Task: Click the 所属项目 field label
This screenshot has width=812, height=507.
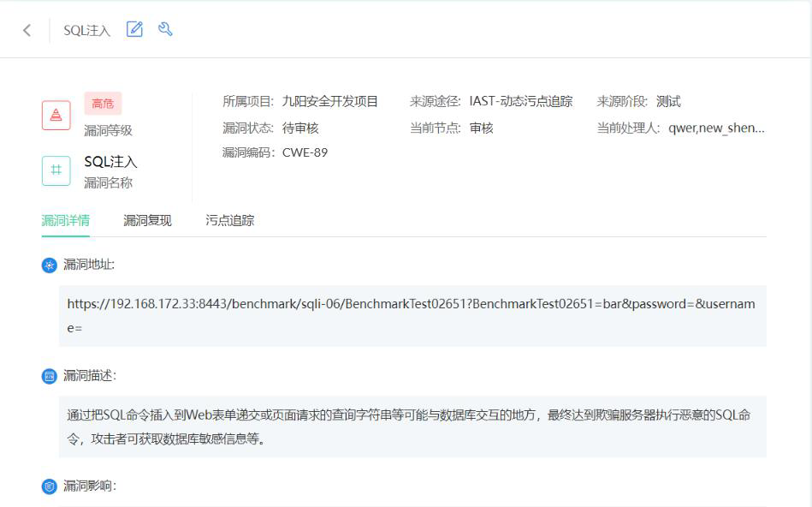Action: click(248, 101)
